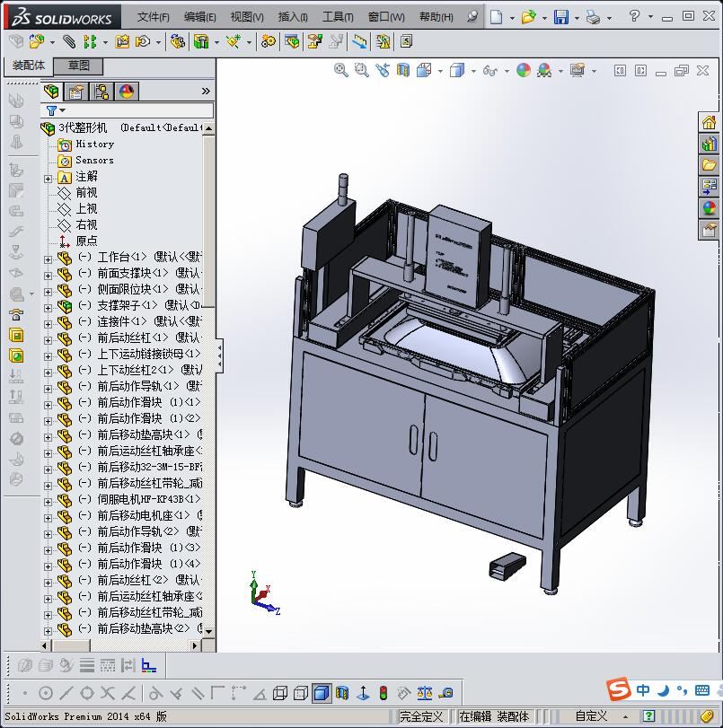Click the Save disk icon in title bar
Image resolution: width=723 pixels, height=728 pixels.
pos(561,17)
